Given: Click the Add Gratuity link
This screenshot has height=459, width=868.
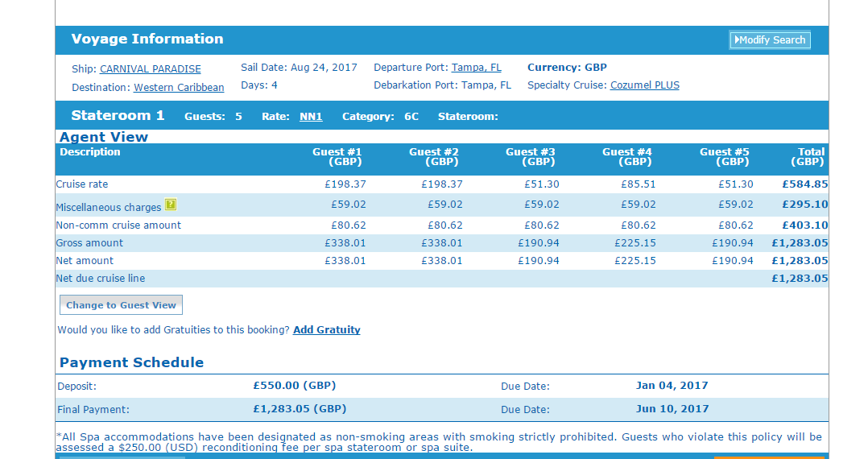Looking at the screenshot, I should tap(327, 330).
